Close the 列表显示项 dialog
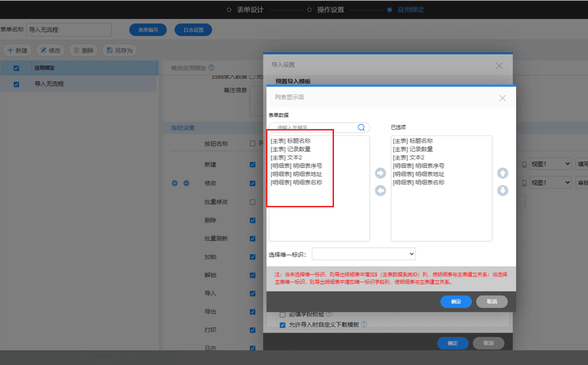 502,98
